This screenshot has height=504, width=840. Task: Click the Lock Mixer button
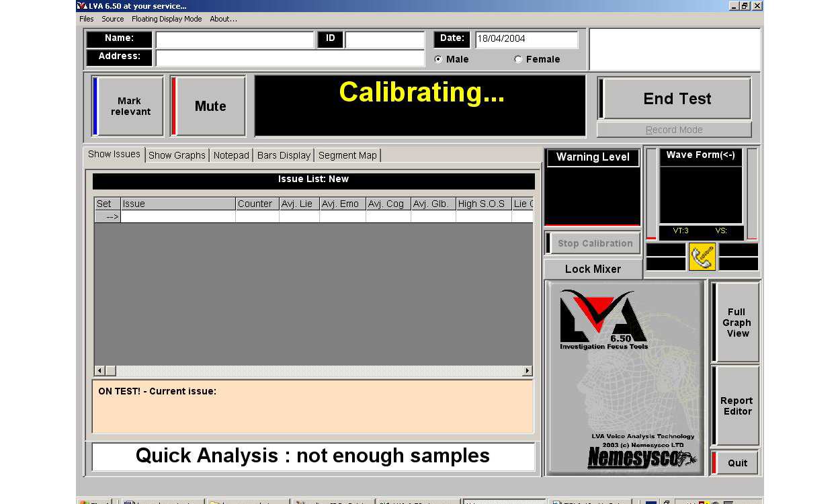[x=593, y=269]
